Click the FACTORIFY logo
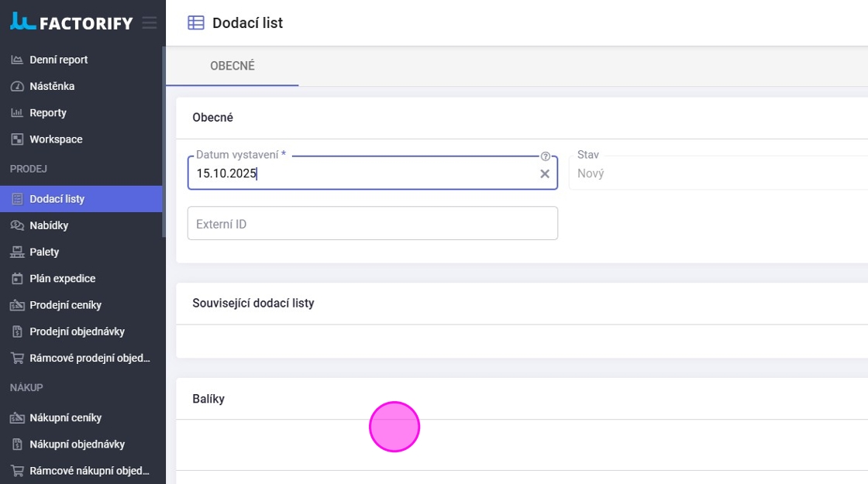 [x=71, y=22]
